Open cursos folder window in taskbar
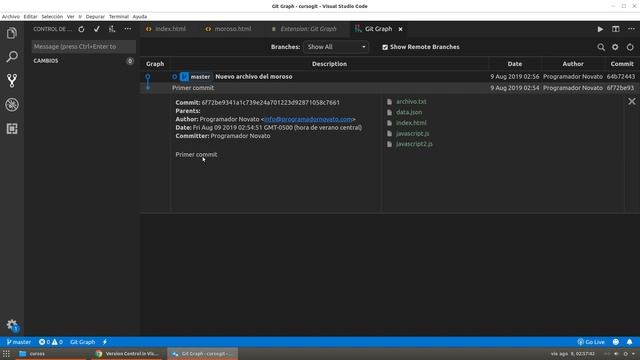 point(51,354)
